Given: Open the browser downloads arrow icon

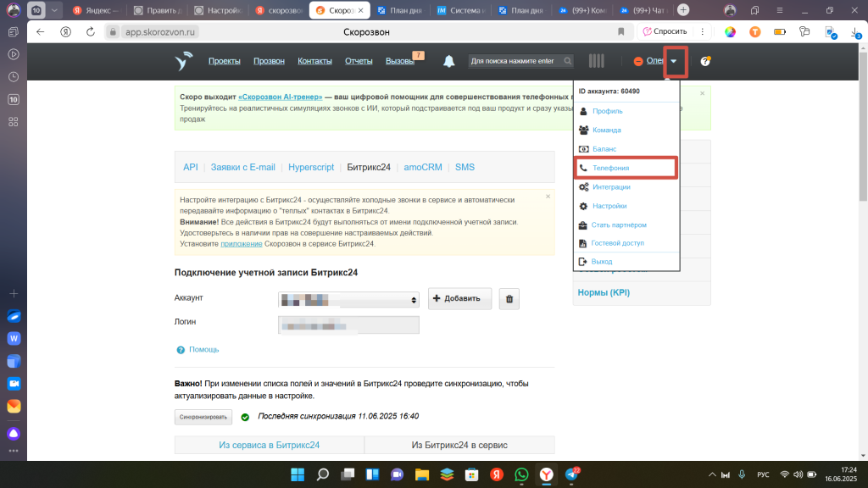Looking at the screenshot, I should point(856,32).
